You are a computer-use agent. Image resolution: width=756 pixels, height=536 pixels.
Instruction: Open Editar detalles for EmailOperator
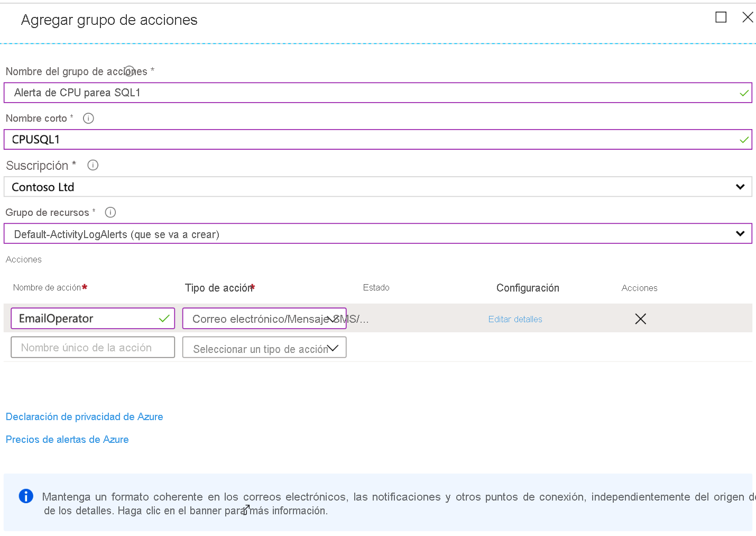[x=515, y=319]
